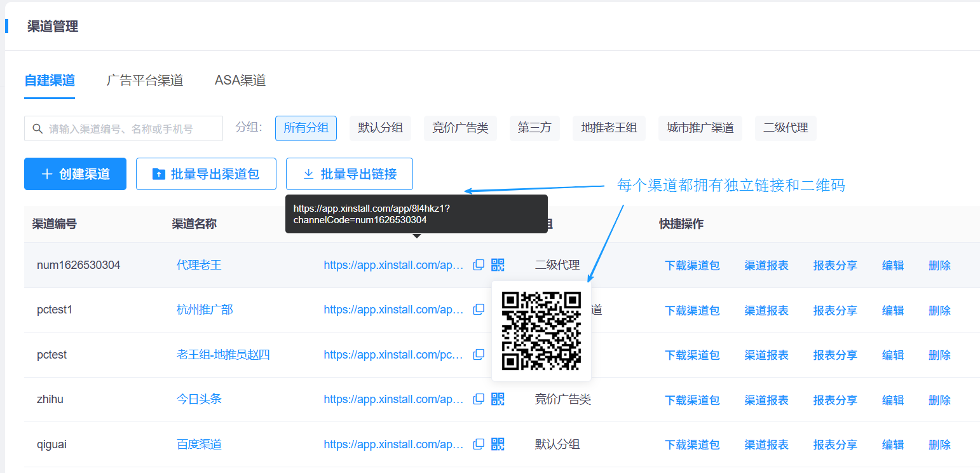This screenshot has height=473, width=980.
Task: Select 第三方 group filter
Action: (x=534, y=128)
